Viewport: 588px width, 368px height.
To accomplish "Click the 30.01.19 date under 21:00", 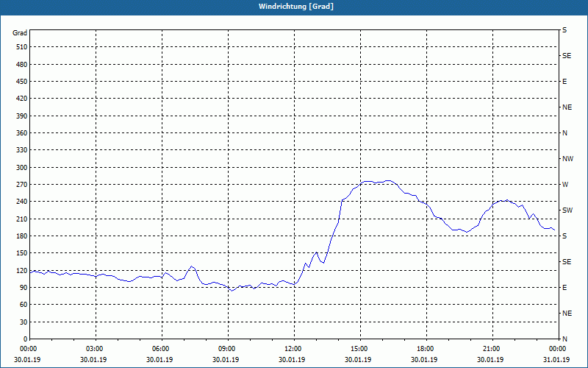I will click(490, 360).
